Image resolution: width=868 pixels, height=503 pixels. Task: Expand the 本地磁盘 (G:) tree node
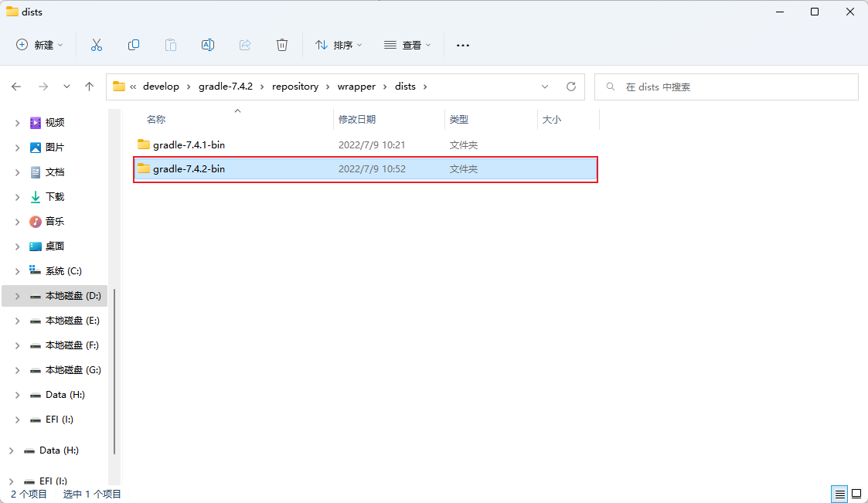(17, 370)
